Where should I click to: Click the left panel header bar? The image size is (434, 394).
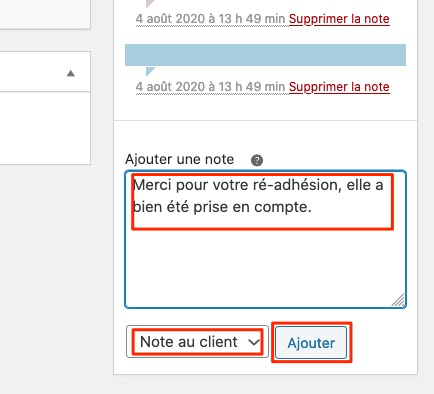click(45, 72)
